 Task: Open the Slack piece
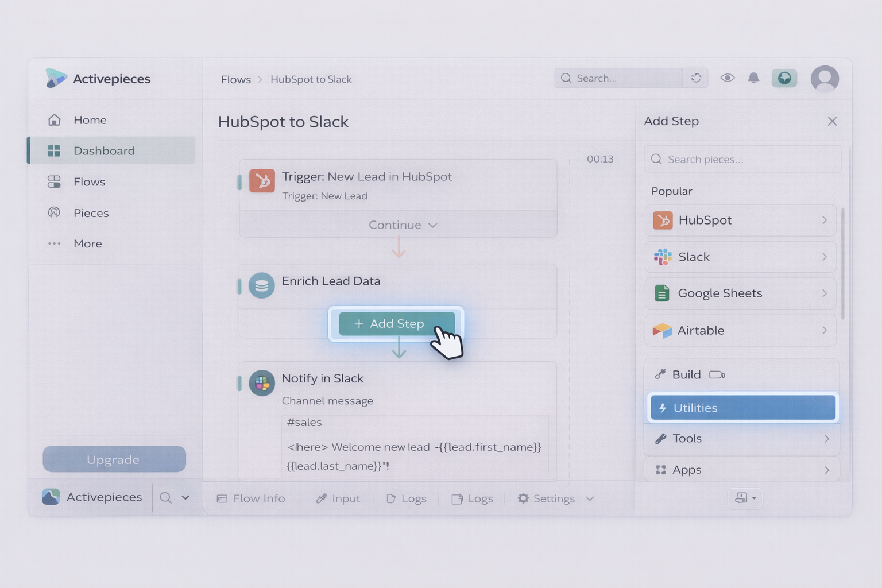coord(740,257)
